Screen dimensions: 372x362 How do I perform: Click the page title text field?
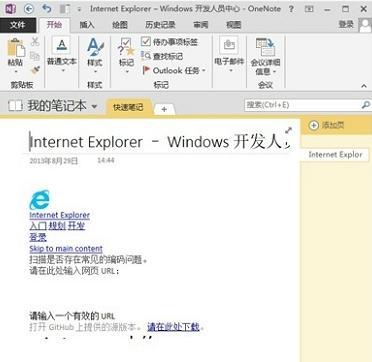tap(160, 142)
